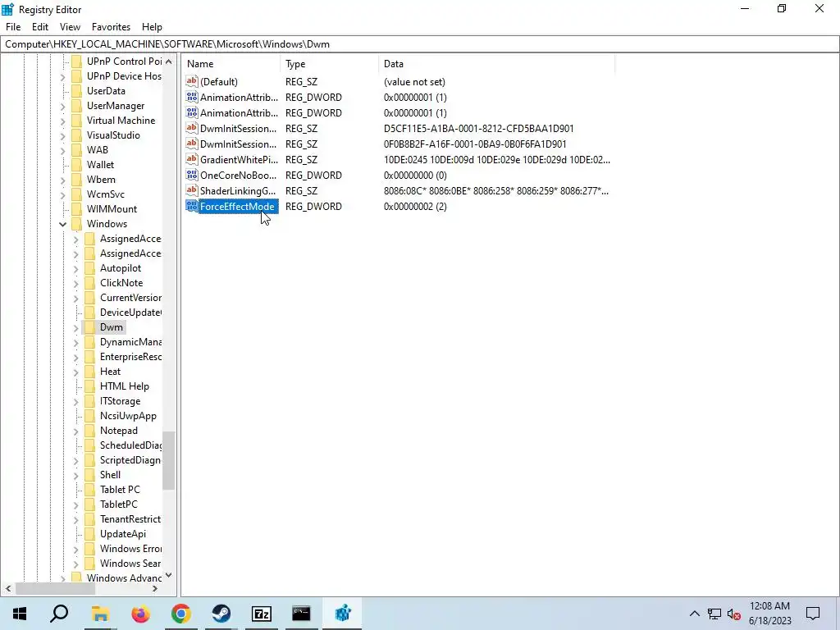This screenshot has width=840, height=630.
Task: Open the File menu
Action: [x=13, y=27]
